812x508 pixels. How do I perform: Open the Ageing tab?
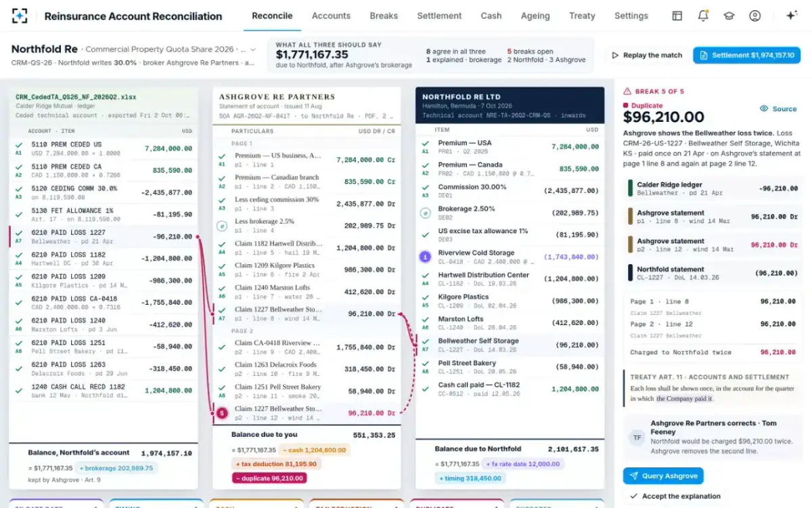pyautogui.click(x=535, y=16)
